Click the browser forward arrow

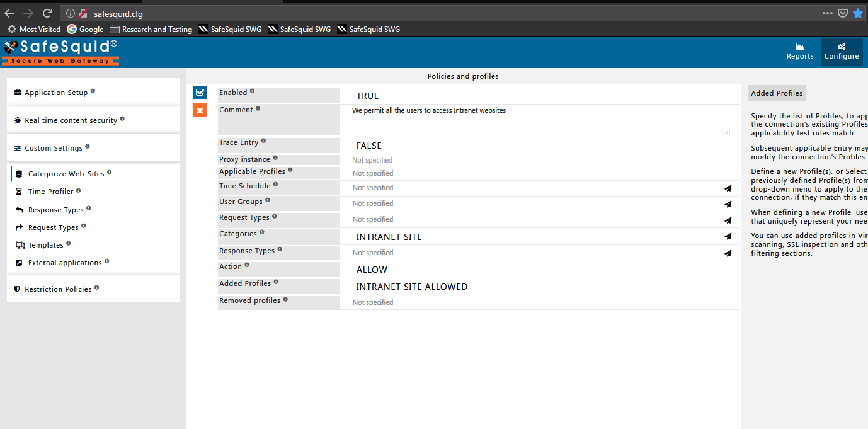[x=28, y=13]
